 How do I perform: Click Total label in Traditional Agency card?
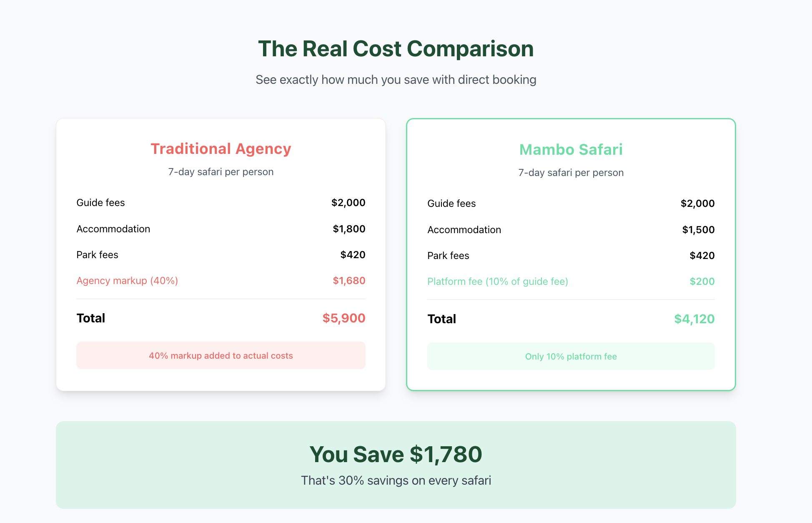[91, 318]
